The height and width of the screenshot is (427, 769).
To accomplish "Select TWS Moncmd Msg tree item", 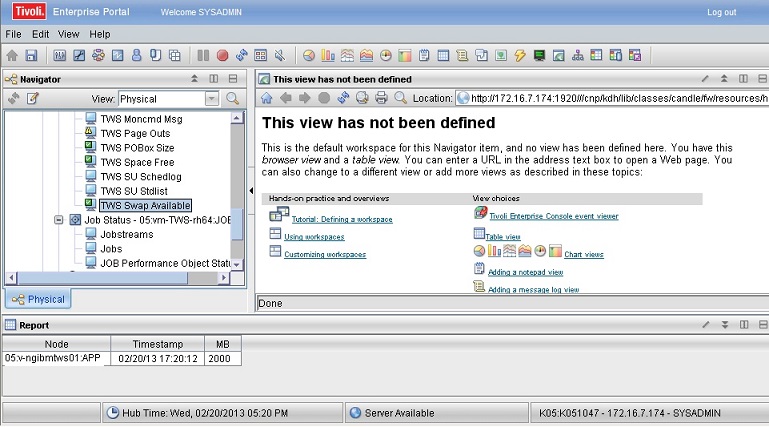I will pos(141,119).
